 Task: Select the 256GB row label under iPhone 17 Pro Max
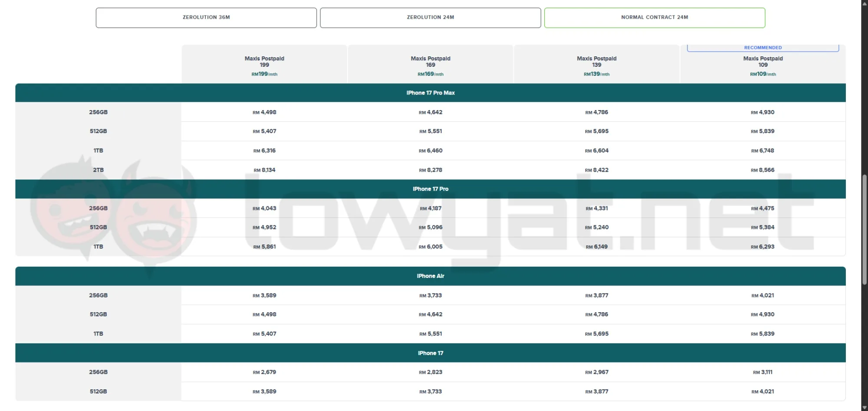[x=99, y=112]
